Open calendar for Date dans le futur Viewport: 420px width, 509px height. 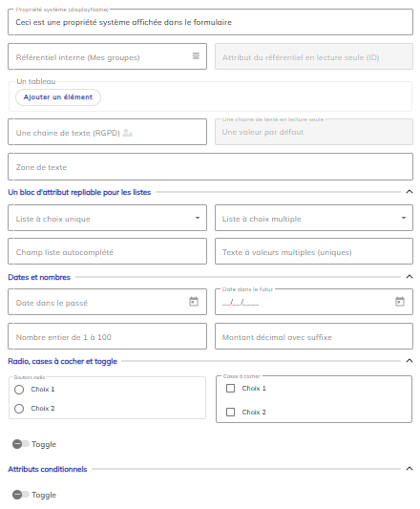(400, 301)
